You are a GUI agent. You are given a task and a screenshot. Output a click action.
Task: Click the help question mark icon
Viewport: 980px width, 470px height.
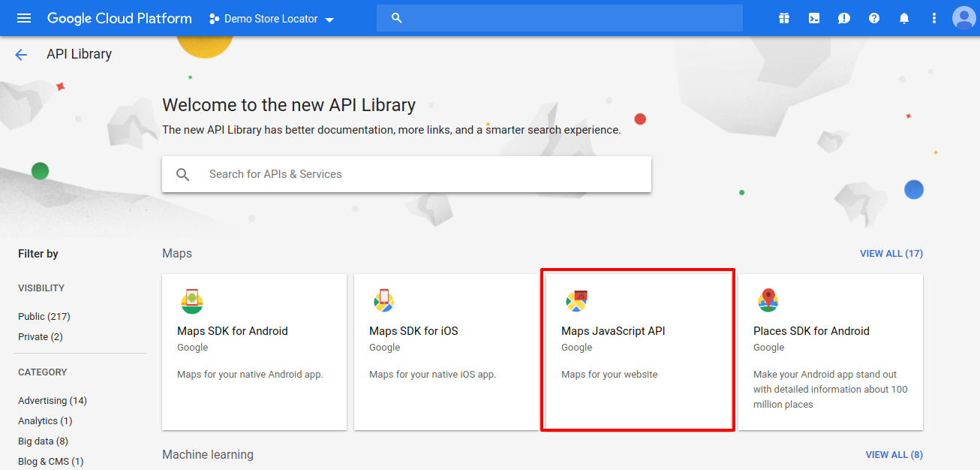coord(874,18)
